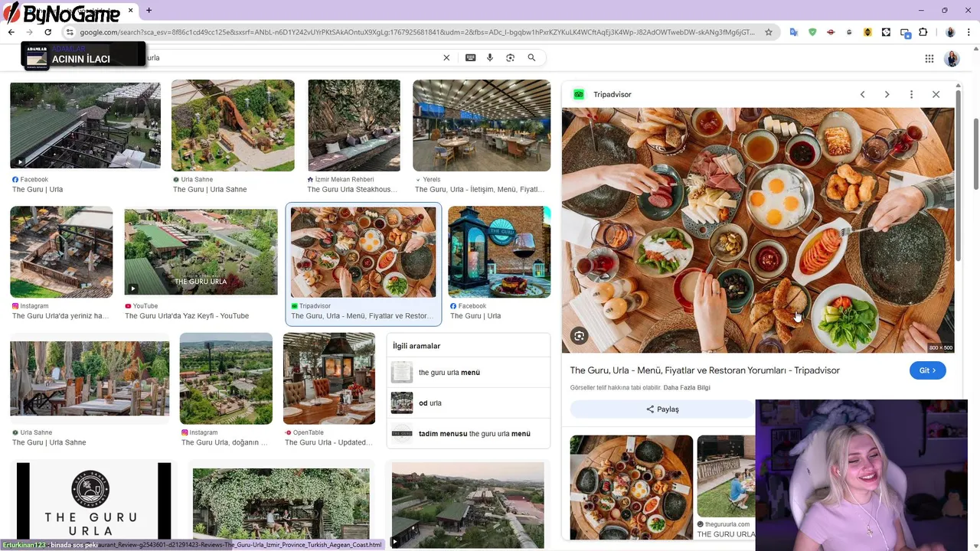Open the İzmir Mekan Rehberi thumbnail
Image resolution: width=980 pixels, height=551 pixels.
[354, 126]
